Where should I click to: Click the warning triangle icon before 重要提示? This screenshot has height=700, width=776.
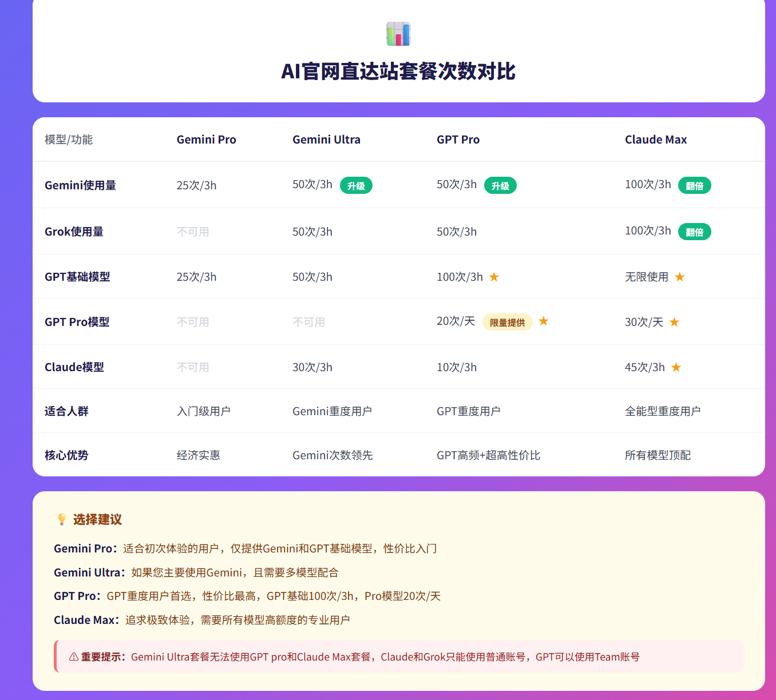point(74,657)
